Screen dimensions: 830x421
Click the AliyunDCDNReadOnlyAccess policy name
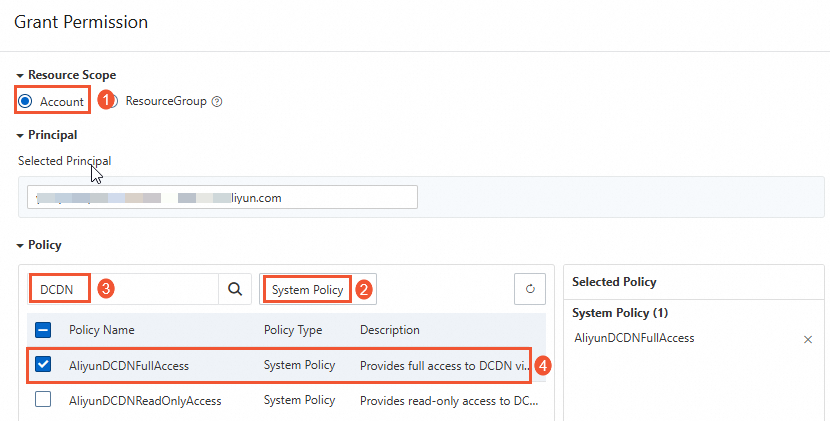[x=145, y=401]
